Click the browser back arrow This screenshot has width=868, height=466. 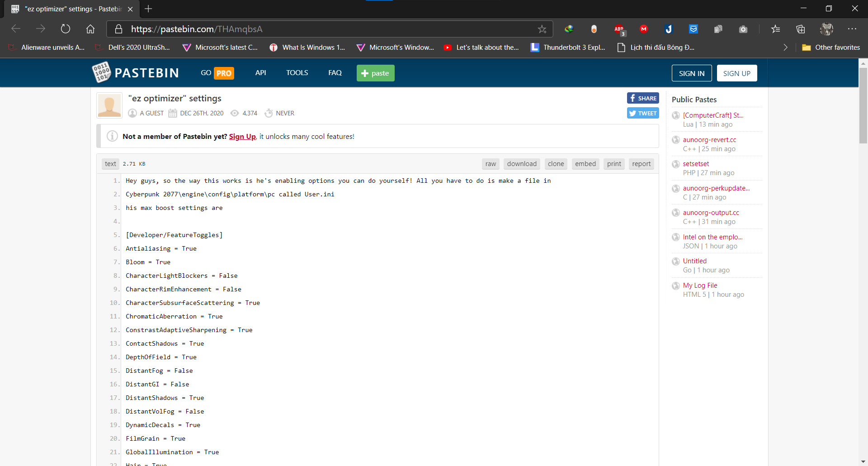(16, 29)
